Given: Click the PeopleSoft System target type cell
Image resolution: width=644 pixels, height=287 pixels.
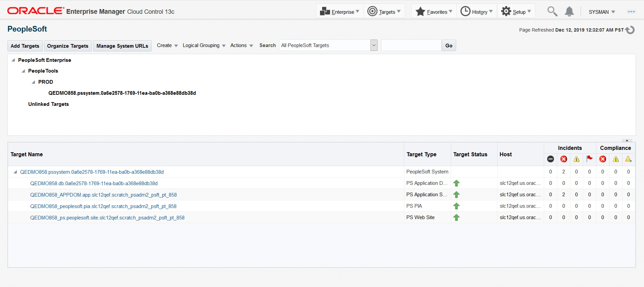Looking at the screenshot, I should [x=427, y=172].
